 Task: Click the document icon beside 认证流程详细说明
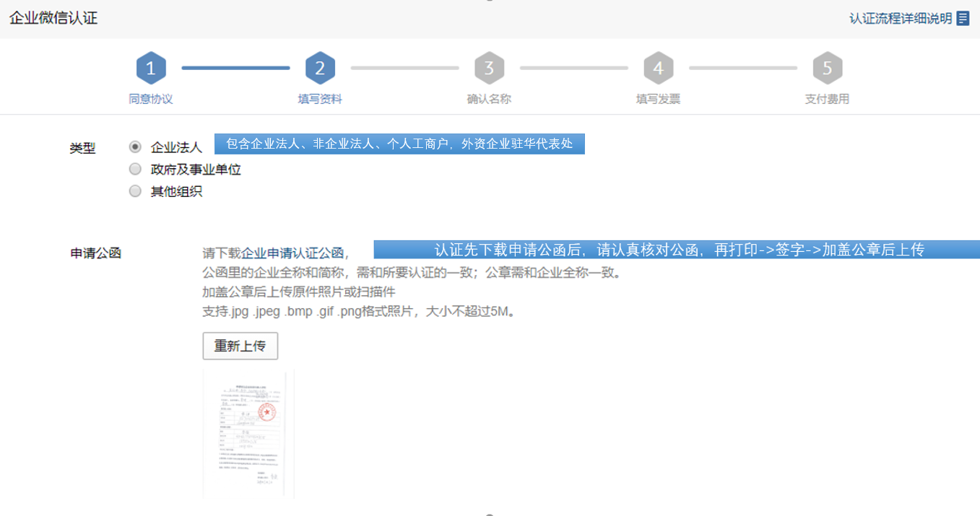coord(963,19)
